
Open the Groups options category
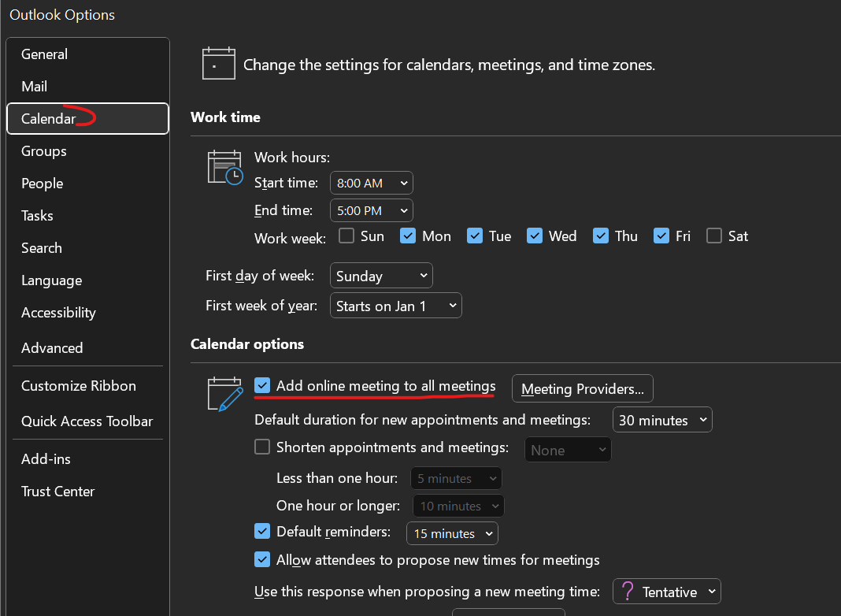tap(87, 151)
